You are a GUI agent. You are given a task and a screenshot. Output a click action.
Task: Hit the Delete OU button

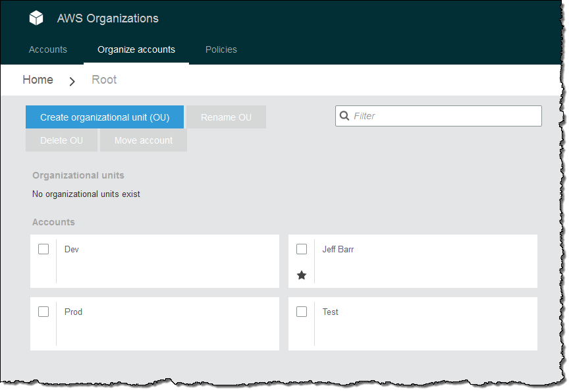click(62, 140)
